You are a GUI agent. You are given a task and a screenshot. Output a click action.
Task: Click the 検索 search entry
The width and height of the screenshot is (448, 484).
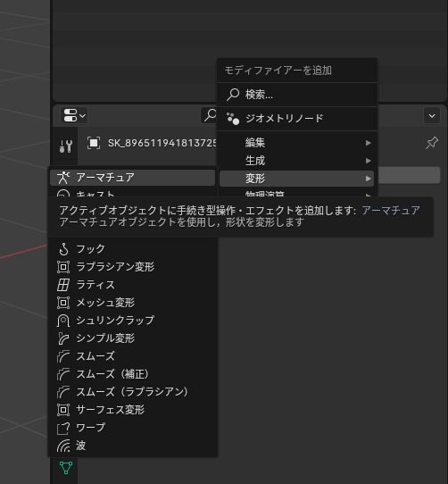(297, 95)
